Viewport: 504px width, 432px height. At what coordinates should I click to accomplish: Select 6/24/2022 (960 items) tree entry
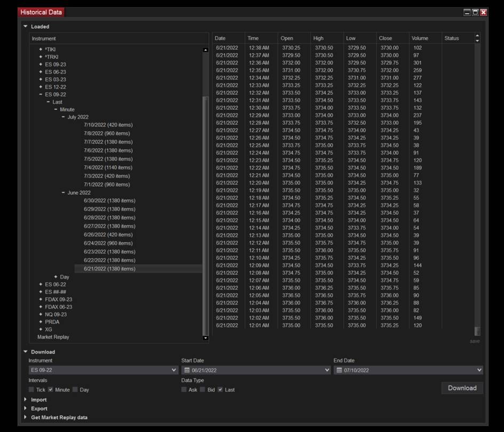(x=108, y=243)
